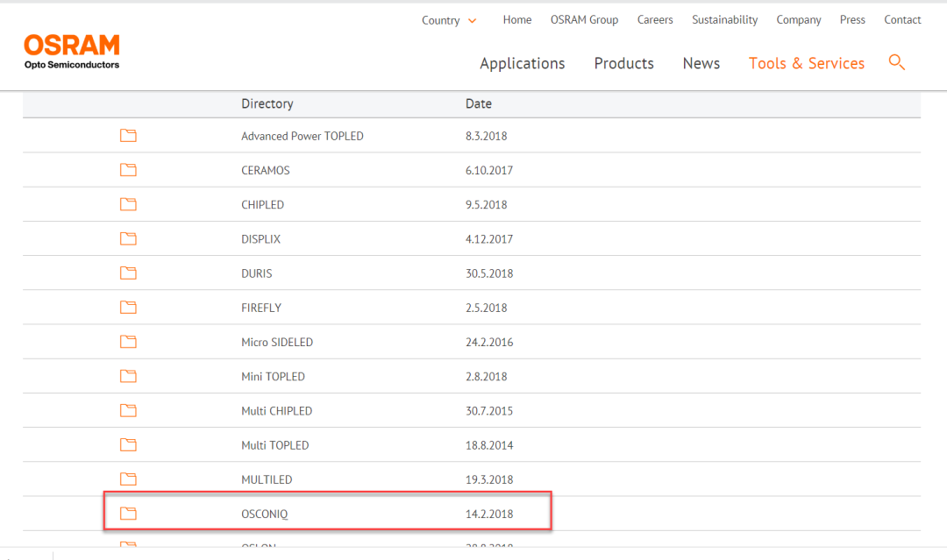Screen dimensions: 947x560
Task: Open the CHIPLED folder icon
Action: coord(128,204)
